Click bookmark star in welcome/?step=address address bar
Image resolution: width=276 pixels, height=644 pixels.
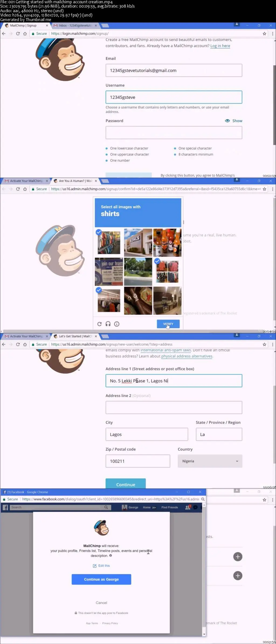264,345
